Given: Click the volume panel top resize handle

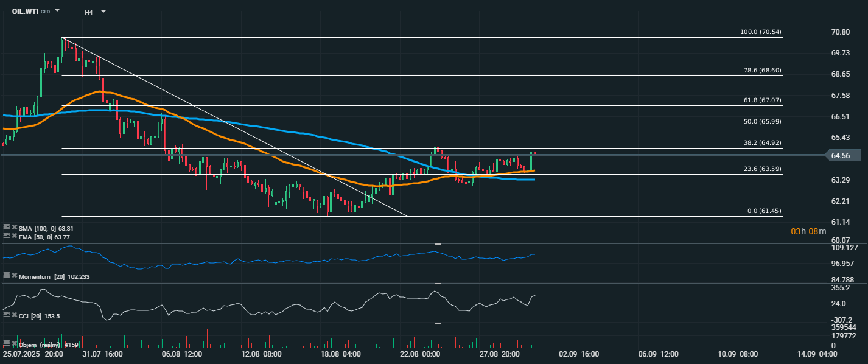Looking at the screenshot, I should point(437,323).
